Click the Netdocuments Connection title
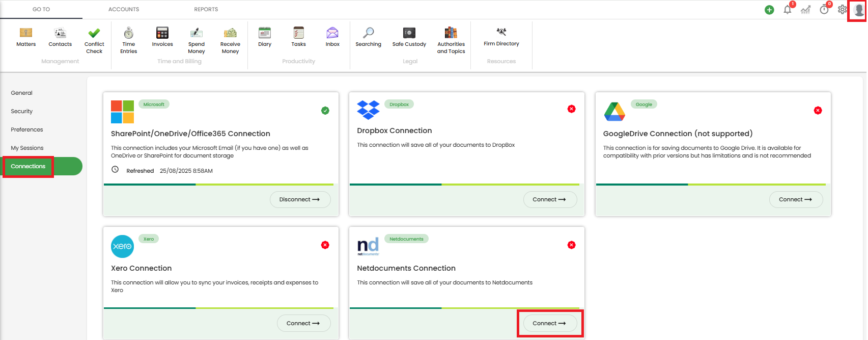 tap(406, 268)
